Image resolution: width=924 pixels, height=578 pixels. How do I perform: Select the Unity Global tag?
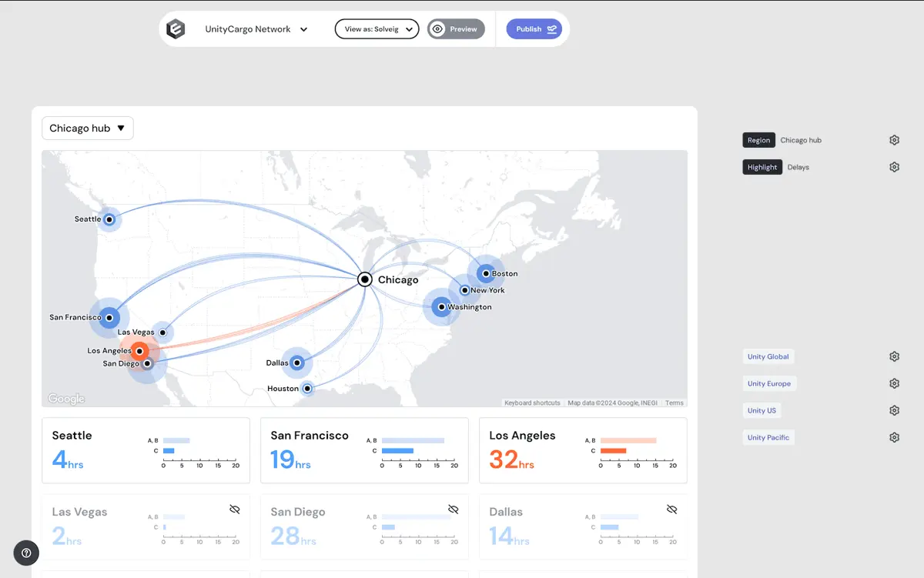(768, 356)
